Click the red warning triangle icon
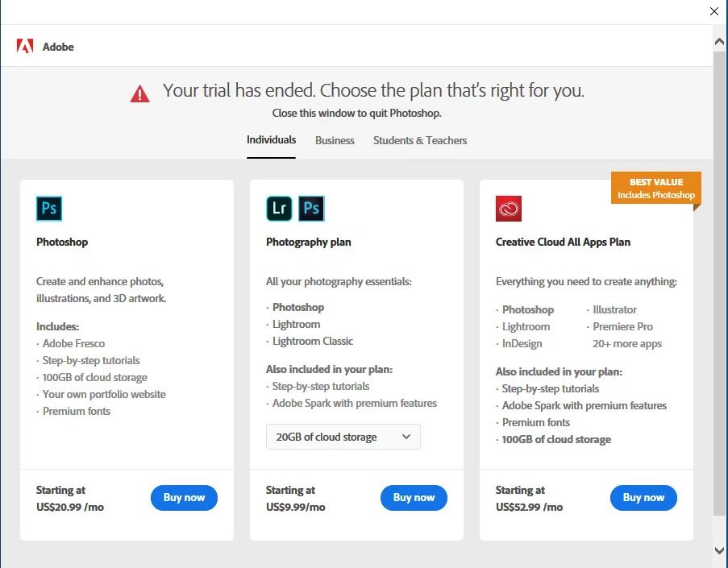Viewport: 728px width, 568px height. (139, 93)
